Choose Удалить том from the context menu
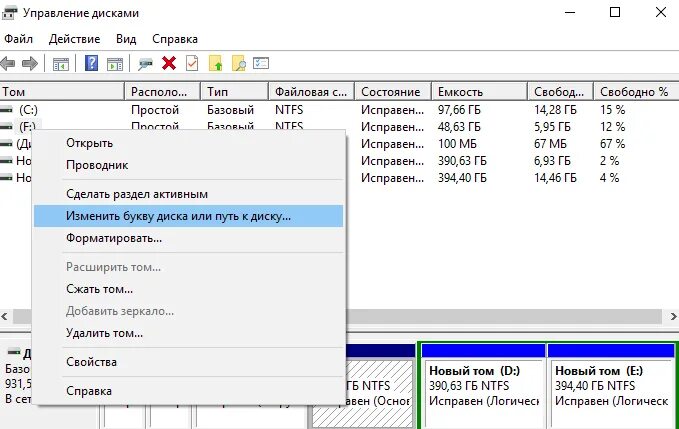Viewport: 679px width, 429px height. 188,333
